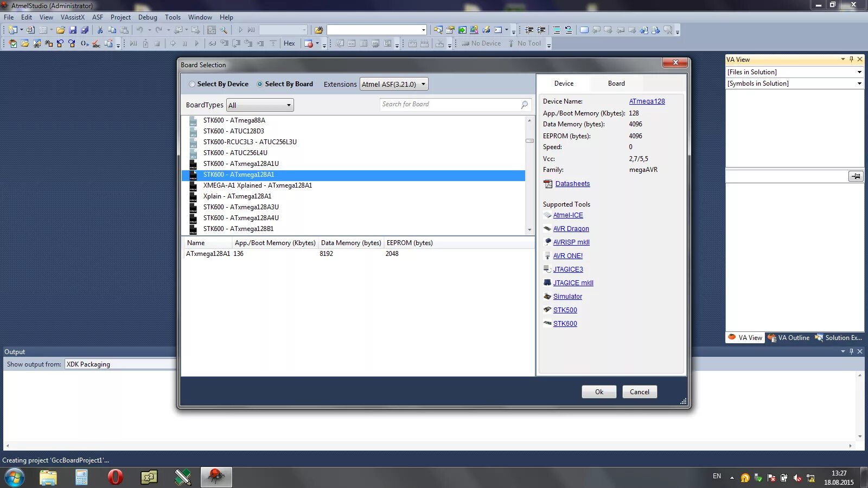
Task: Toggle Hex display in debug toolbar
Action: click(289, 43)
